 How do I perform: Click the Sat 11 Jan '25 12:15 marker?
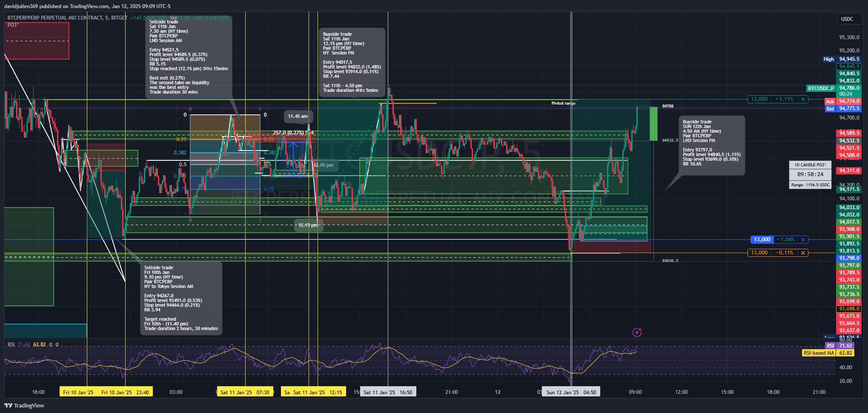317,392
